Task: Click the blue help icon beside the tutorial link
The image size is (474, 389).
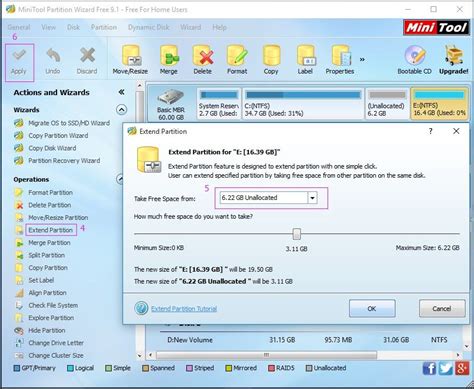Action: (141, 308)
